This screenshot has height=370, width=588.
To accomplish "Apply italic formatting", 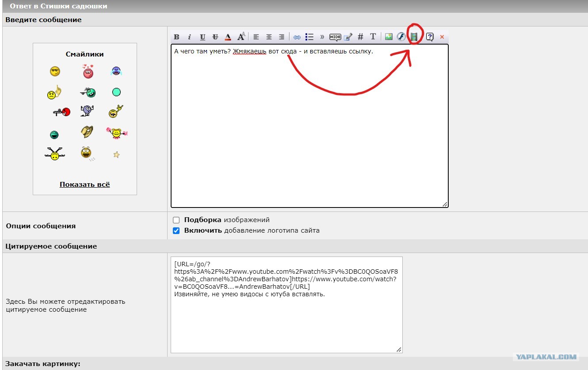I will click(x=189, y=37).
